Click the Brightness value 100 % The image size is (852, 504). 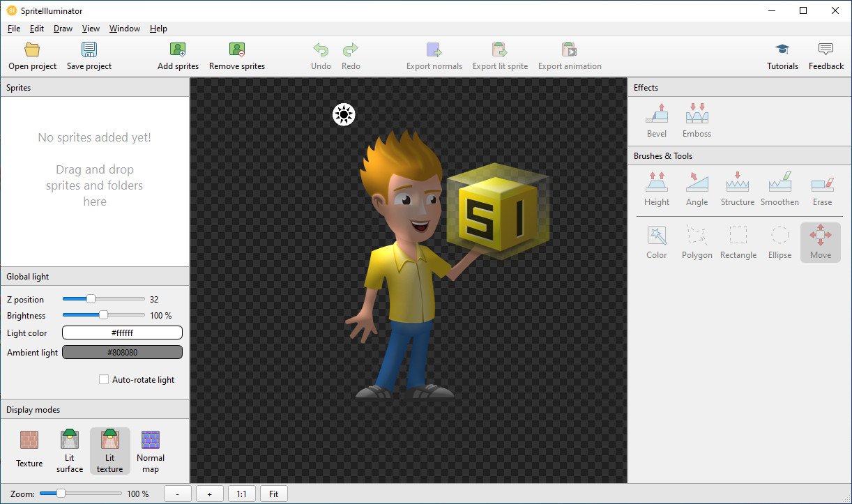pos(161,316)
